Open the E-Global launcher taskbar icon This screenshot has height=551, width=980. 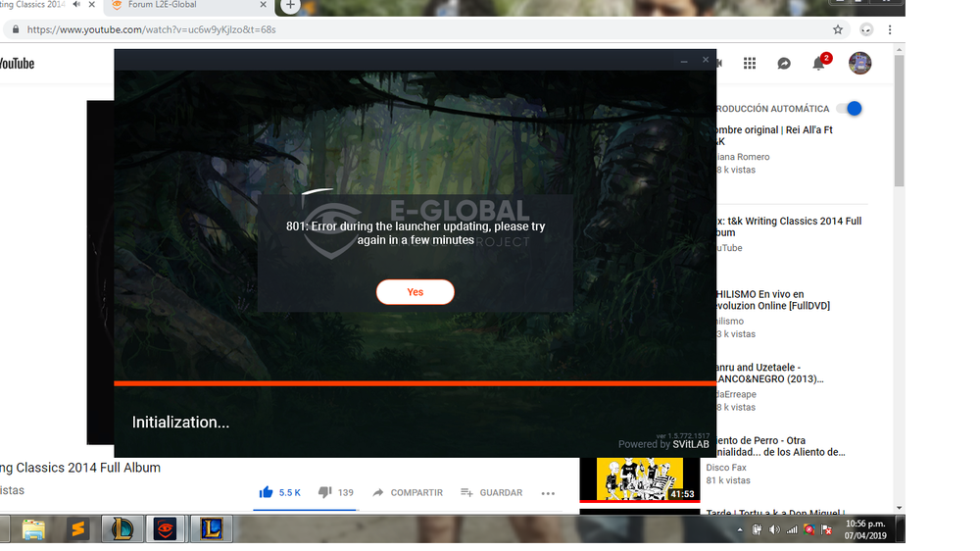point(166,529)
